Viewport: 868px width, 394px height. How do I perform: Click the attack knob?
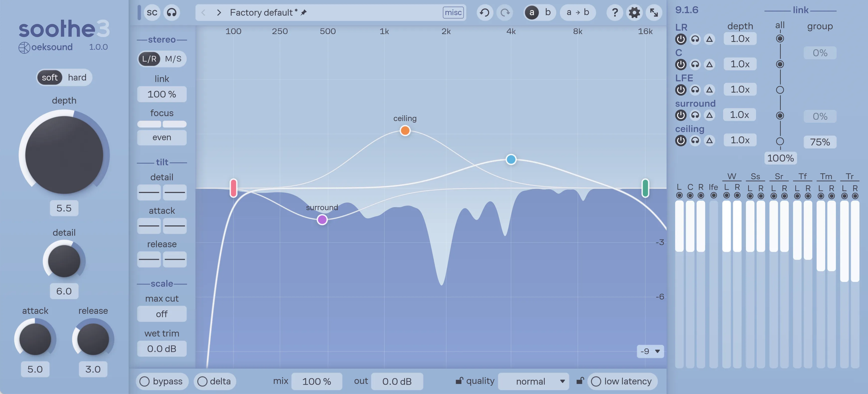[35, 339]
